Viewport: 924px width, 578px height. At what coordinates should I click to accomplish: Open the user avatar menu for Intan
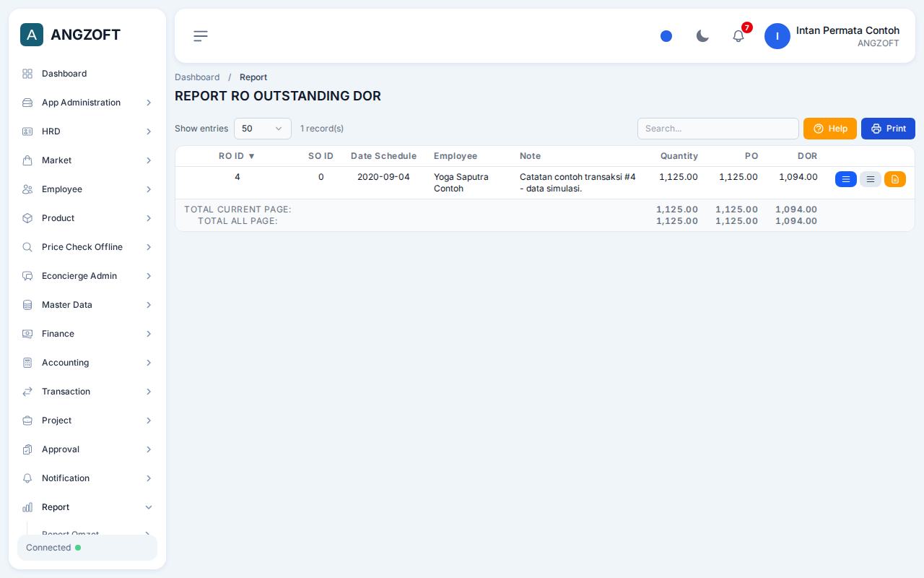tap(777, 36)
